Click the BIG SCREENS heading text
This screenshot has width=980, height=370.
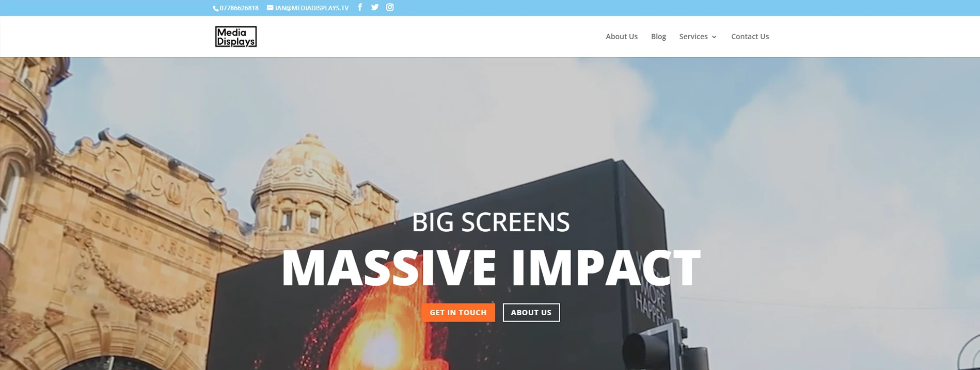(x=491, y=222)
